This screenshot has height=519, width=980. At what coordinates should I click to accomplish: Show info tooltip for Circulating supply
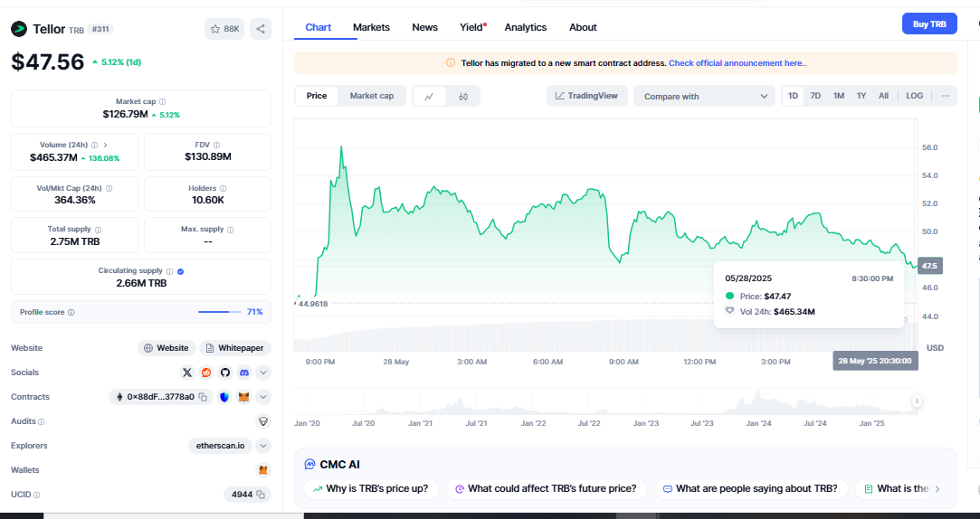pyautogui.click(x=169, y=271)
